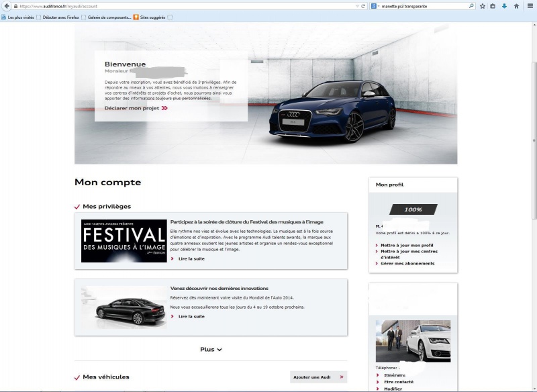The width and height of the screenshot is (537, 392).
Task: Go to the Firefox home icon
Action: pyautogui.click(x=516, y=6)
